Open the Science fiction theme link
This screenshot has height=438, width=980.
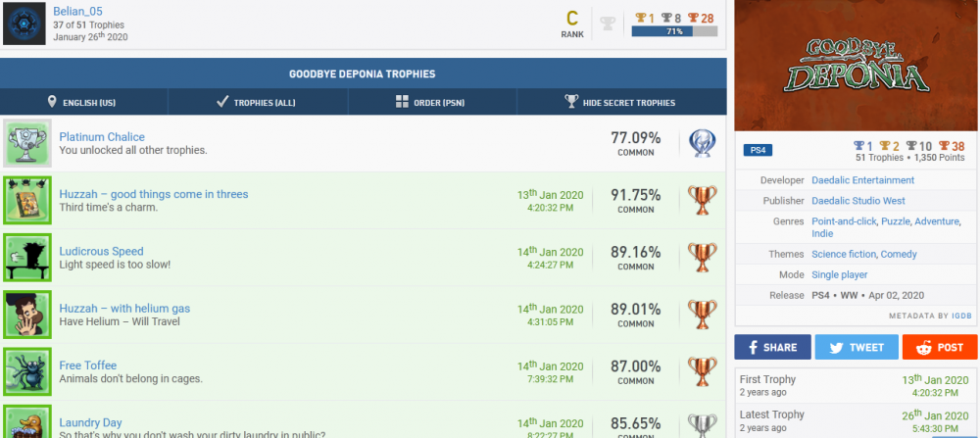pos(844,255)
